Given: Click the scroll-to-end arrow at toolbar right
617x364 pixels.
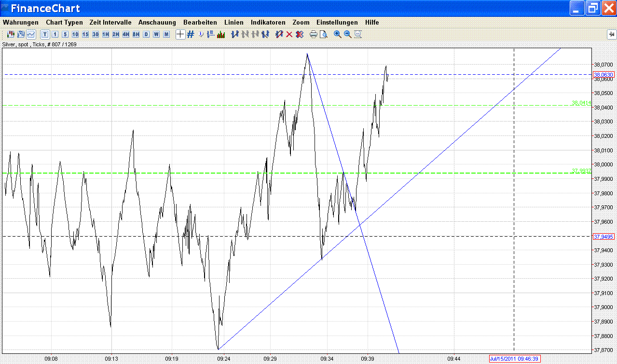Looking at the screenshot, I should [611, 34].
